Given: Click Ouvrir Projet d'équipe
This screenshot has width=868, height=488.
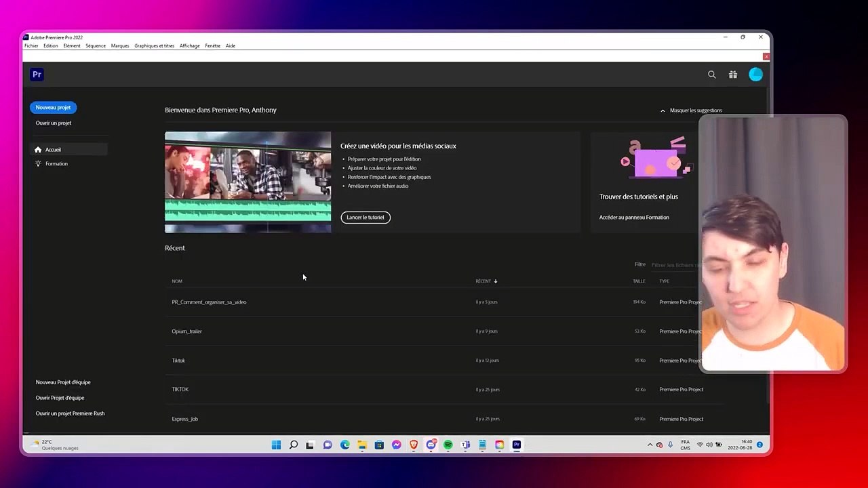Looking at the screenshot, I should click(60, 398).
